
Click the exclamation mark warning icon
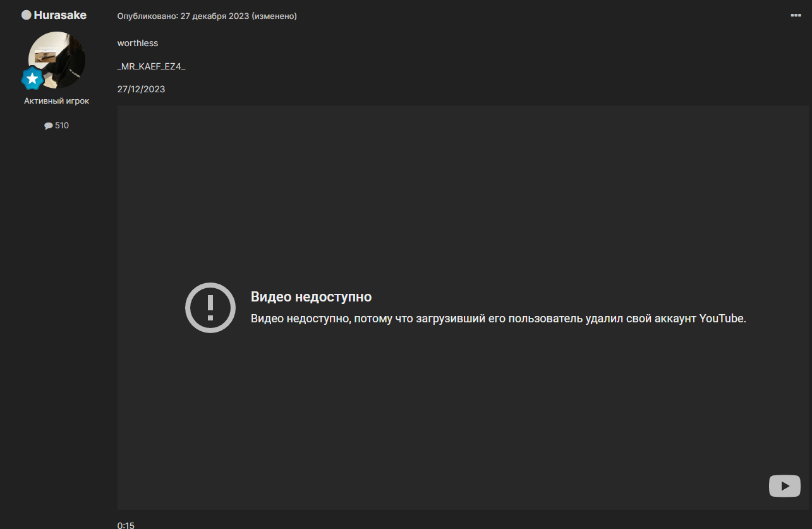point(210,307)
